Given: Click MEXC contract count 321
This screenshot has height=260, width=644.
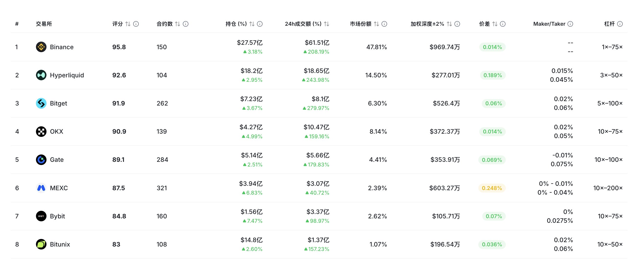Looking at the screenshot, I should 162,188.
